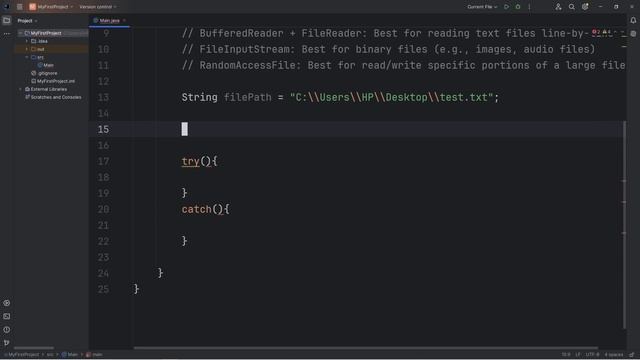Screen dimensions: 640x360
Task: Click the editor horizontal scrollbar
Action: [366, 348]
